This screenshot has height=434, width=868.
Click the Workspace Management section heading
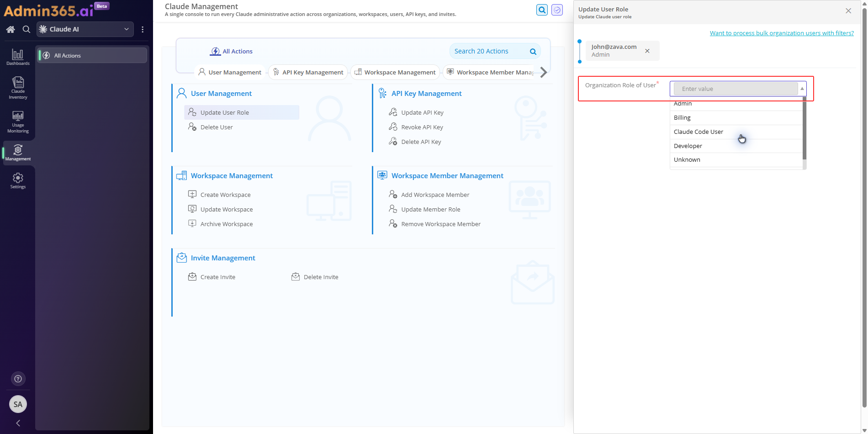pyautogui.click(x=232, y=175)
